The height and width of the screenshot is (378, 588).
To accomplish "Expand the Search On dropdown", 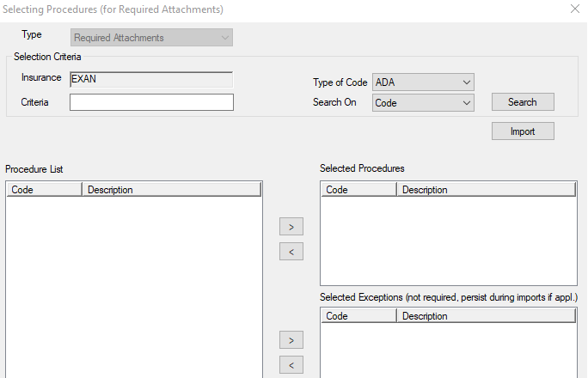I will coord(423,102).
